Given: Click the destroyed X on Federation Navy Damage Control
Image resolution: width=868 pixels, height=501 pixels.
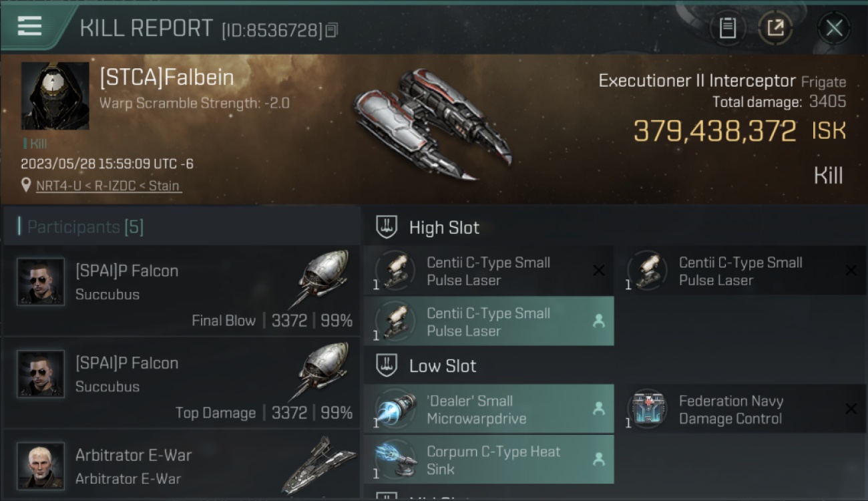Looking at the screenshot, I should 851,409.
